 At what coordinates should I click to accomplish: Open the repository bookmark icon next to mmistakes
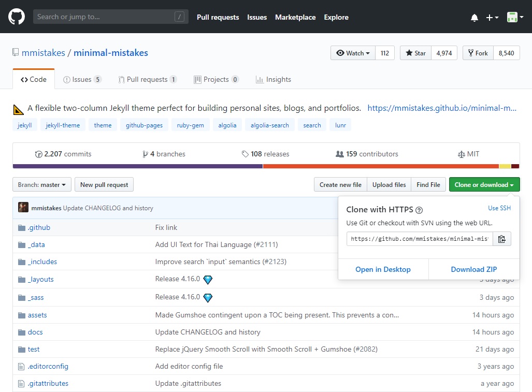click(17, 52)
